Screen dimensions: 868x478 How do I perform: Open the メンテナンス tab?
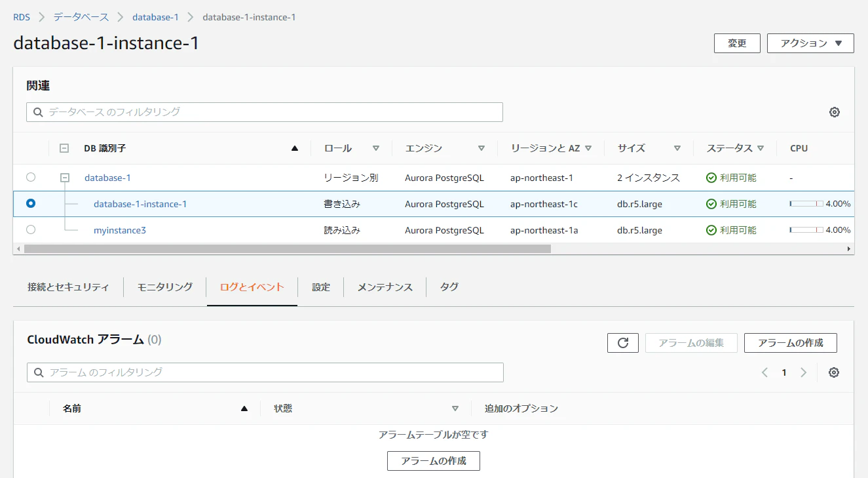tap(385, 287)
